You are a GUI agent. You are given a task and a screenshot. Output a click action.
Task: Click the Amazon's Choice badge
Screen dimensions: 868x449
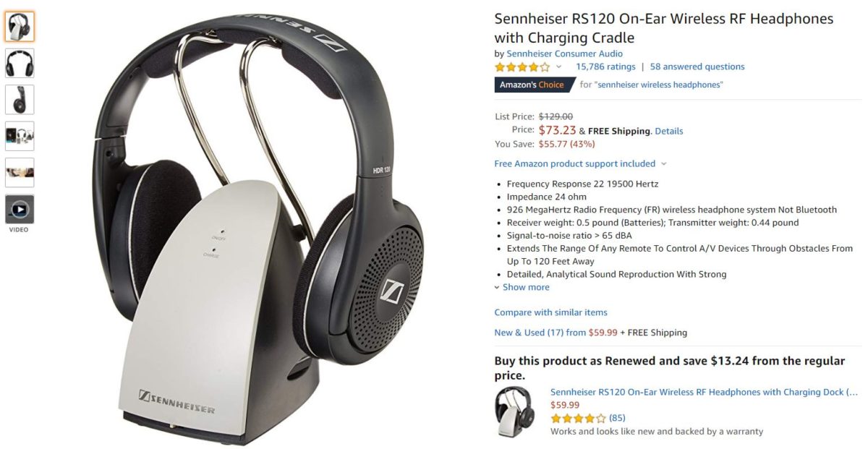[x=534, y=85]
